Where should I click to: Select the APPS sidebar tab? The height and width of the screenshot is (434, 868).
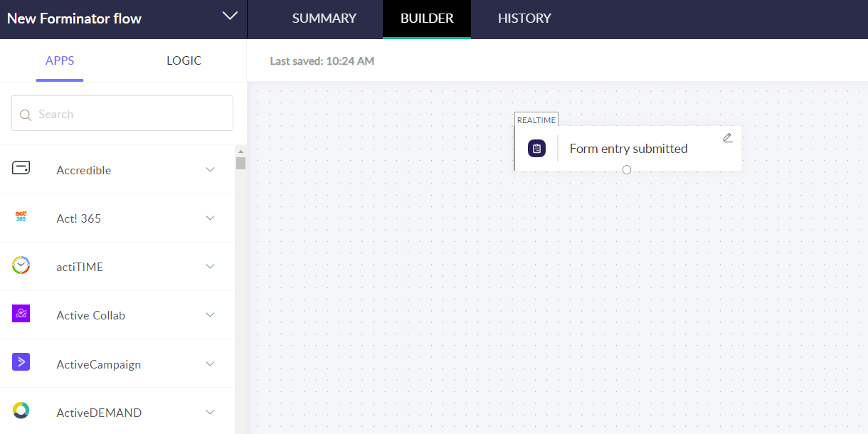(x=60, y=60)
